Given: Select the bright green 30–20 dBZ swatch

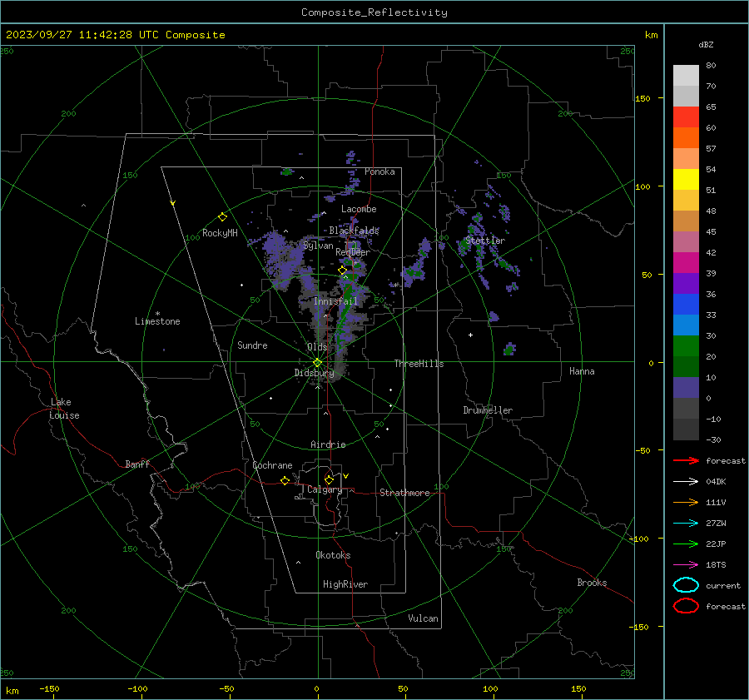Looking at the screenshot, I should pyautogui.click(x=686, y=345).
